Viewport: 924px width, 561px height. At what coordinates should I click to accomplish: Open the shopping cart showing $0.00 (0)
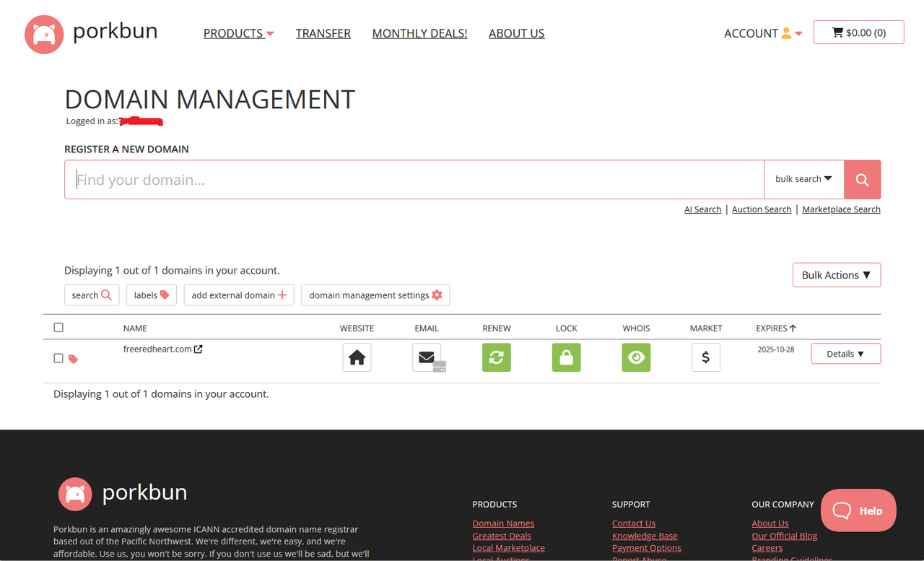pyautogui.click(x=858, y=32)
